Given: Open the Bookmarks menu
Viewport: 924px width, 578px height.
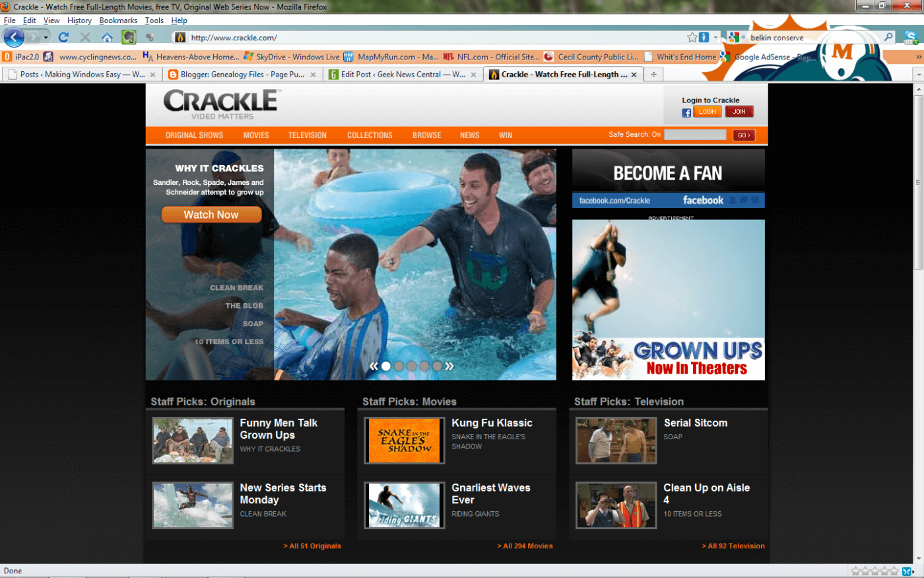Looking at the screenshot, I should point(118,20).
